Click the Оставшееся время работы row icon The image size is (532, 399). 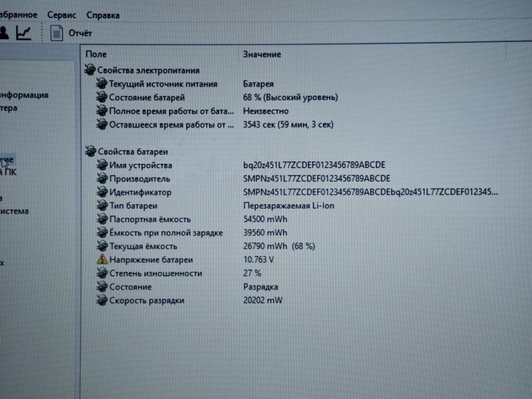[102, 124]
